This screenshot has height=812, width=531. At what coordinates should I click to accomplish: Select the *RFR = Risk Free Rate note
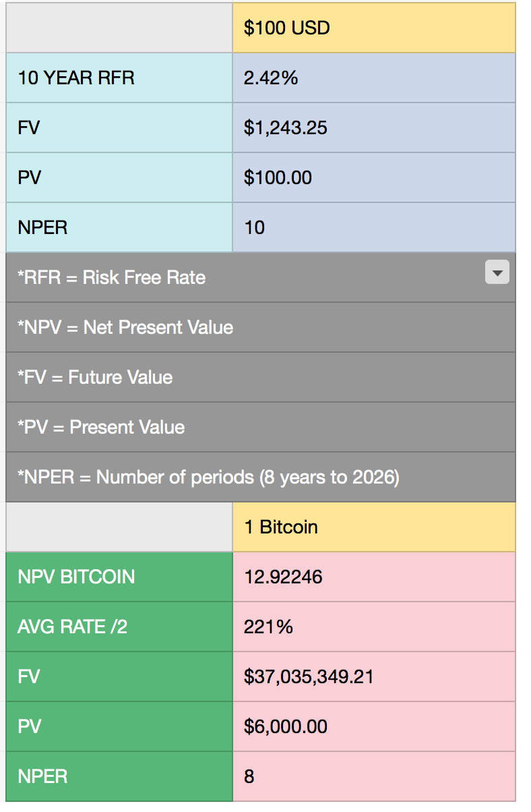261,277
